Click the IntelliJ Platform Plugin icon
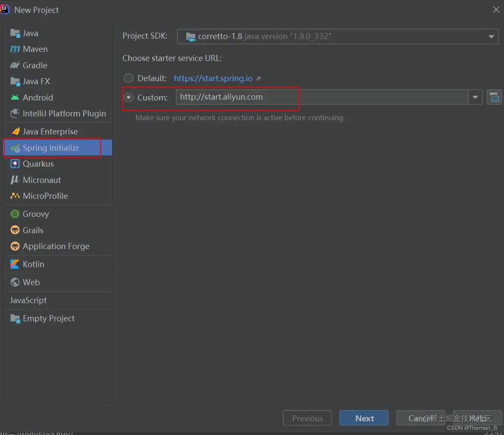The width and height of the screenshot is (504, 435). click(x=15, y=113)
